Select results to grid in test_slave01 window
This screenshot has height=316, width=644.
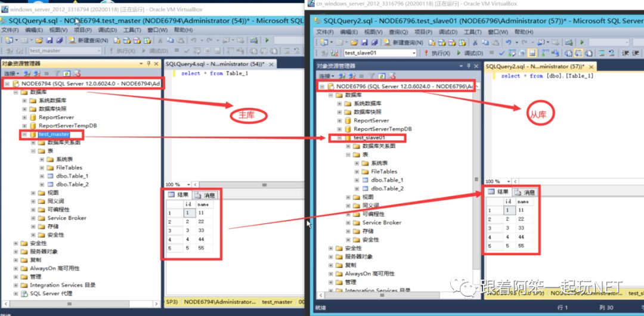(578, 53)
